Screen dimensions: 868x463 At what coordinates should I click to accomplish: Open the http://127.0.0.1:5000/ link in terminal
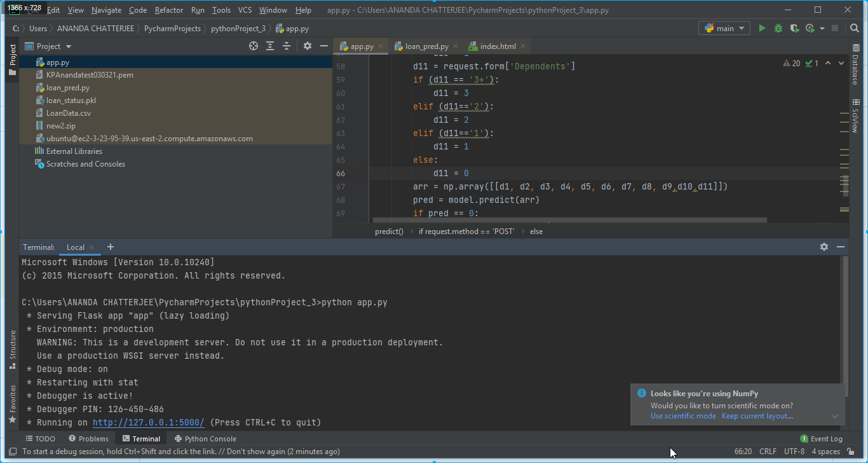coord(149,423)
